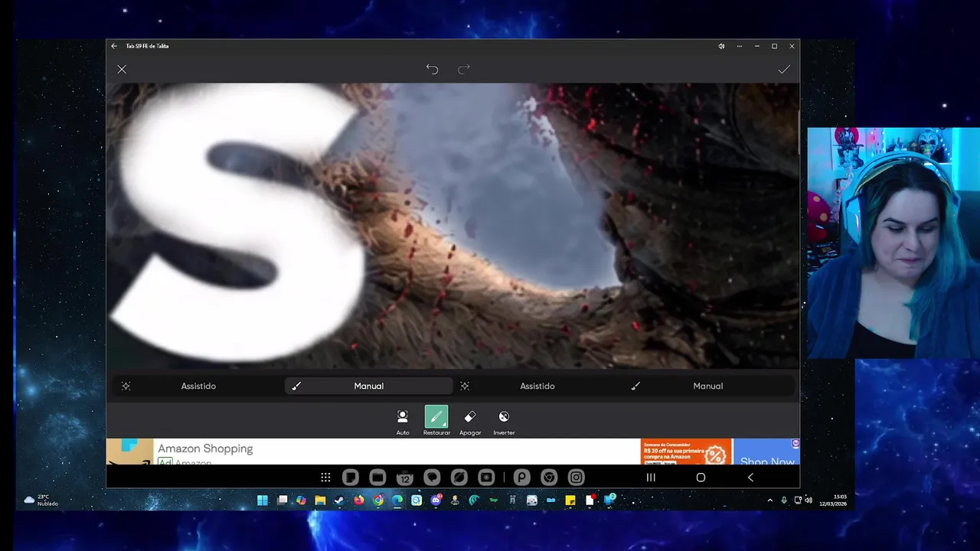The image size is (980, 551).
Task: Open Discord from the Windows taskbar
Action: [x=436, y=500]
